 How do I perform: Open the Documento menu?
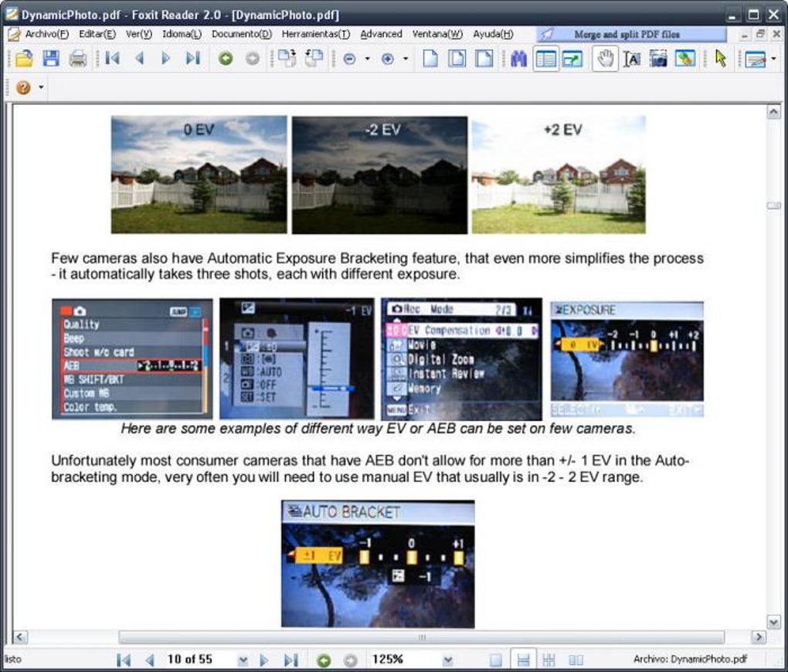coord(242,34)
